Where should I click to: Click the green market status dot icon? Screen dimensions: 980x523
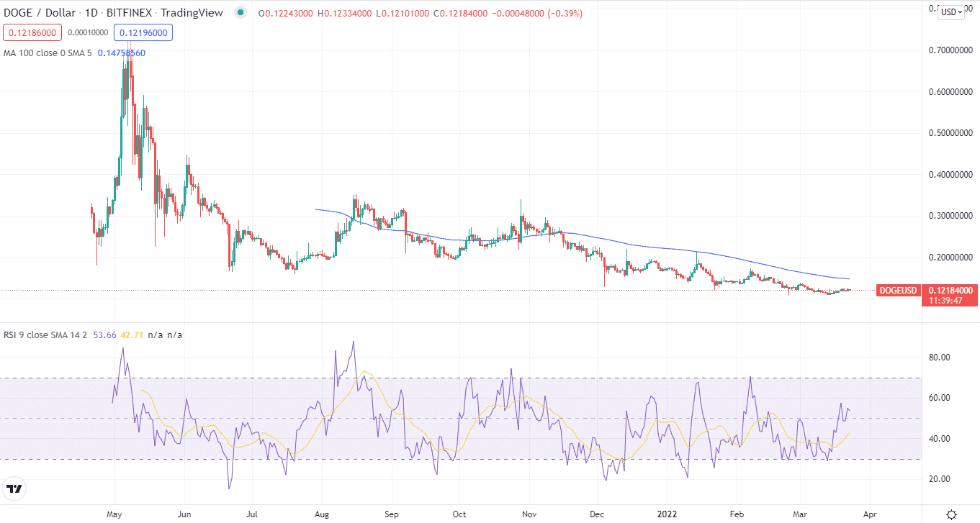click(240, 12)
